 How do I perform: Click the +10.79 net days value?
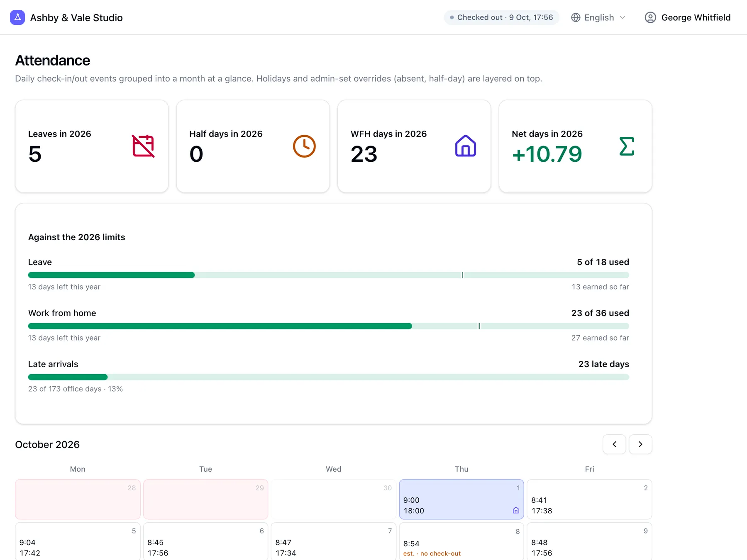point(547,154)
